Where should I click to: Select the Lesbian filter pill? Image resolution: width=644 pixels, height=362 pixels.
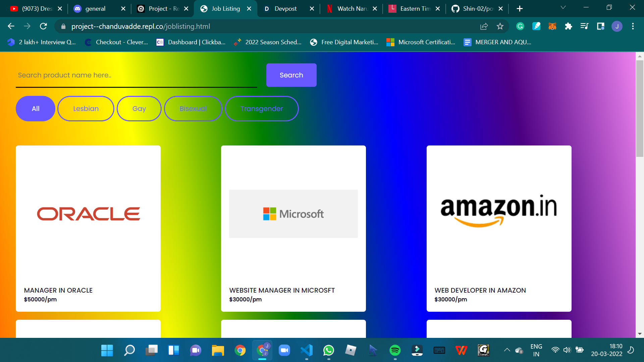[86, 109]
